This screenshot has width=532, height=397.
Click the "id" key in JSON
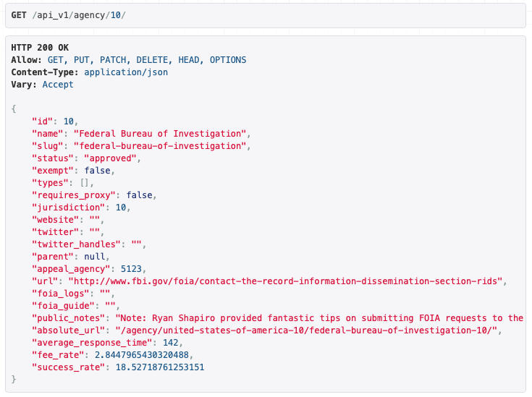[x=43, y=121]
